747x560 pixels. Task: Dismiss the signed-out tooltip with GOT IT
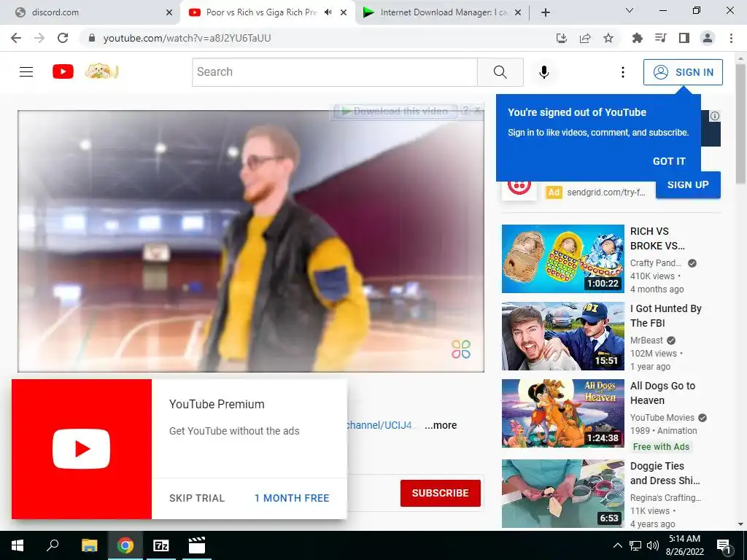(x=669, y=161)
